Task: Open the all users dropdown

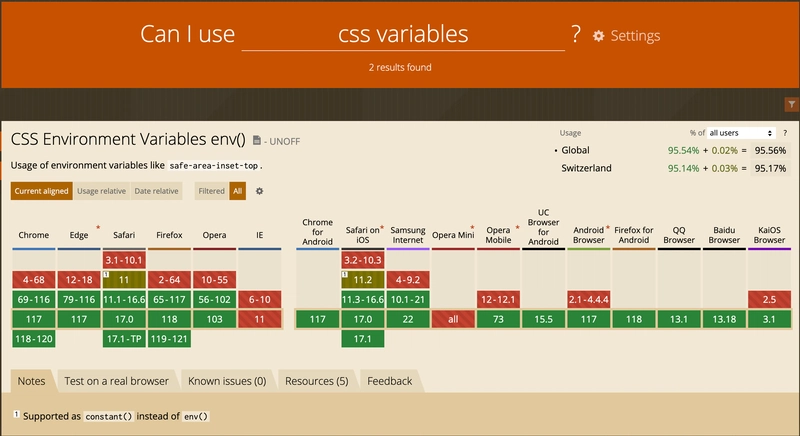Action: pyautogui.click(x=741, y=133)
